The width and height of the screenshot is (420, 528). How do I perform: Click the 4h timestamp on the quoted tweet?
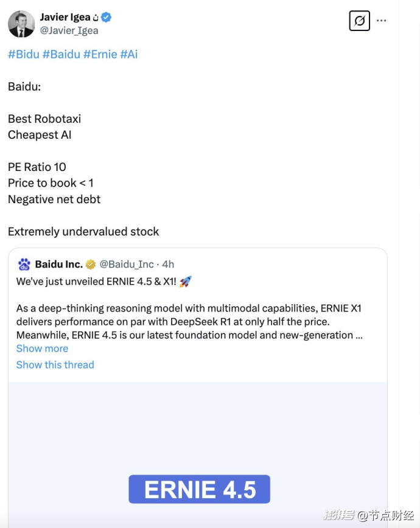click(x=168, y=264)
